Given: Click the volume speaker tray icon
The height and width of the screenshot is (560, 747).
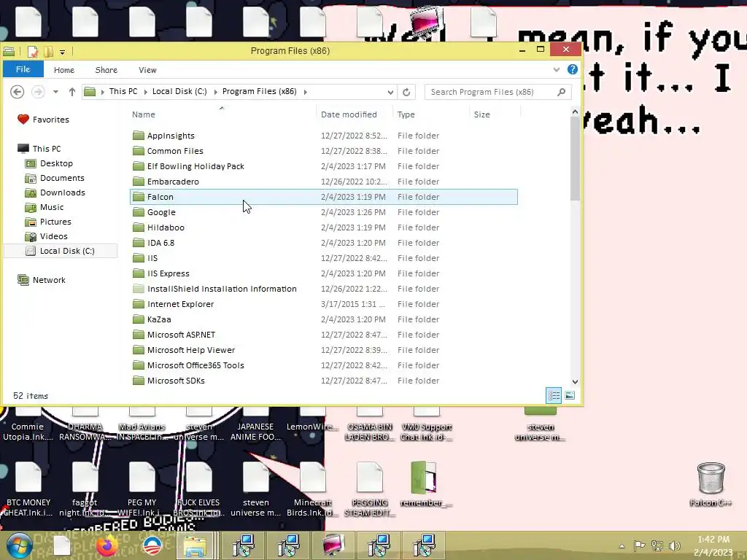Looking at the screenshot, I should click(675, 545).
